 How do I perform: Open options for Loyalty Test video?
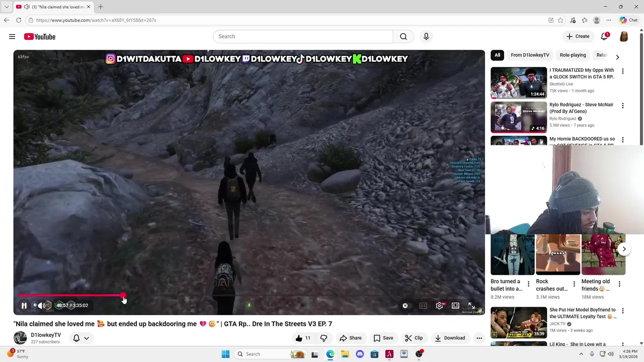623,311
